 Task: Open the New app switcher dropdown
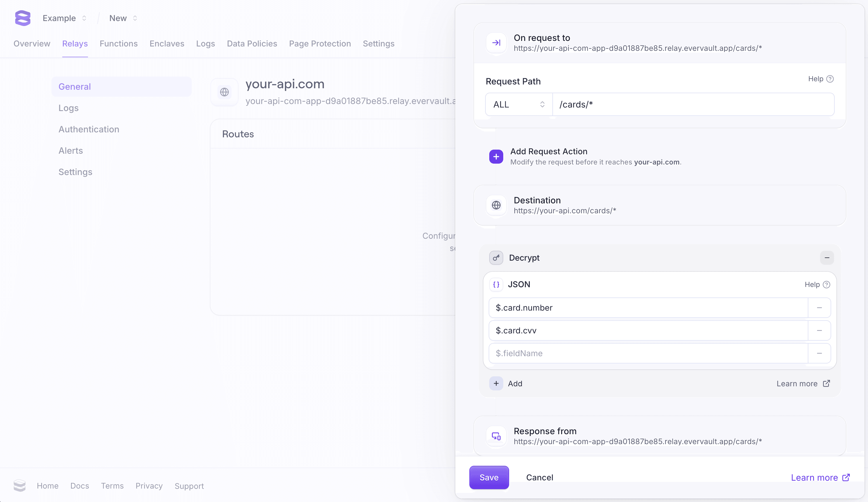[x=123, y=18]
